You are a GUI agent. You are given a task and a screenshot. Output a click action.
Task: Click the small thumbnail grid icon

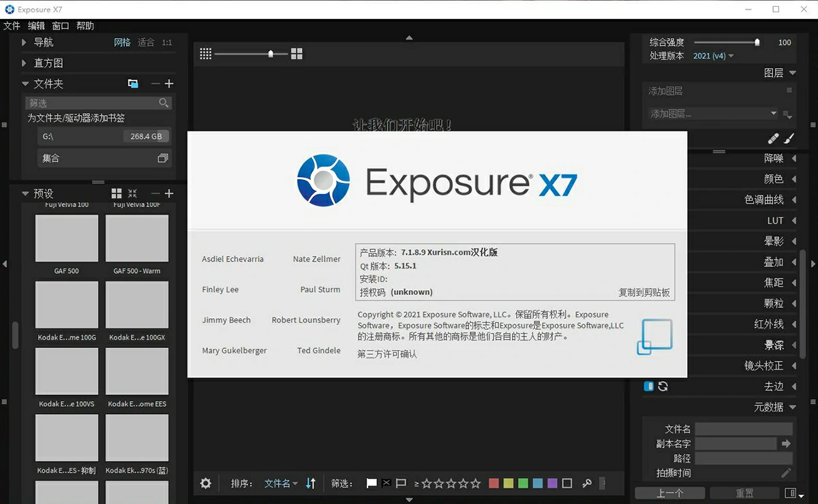click(x=206, y=54)
